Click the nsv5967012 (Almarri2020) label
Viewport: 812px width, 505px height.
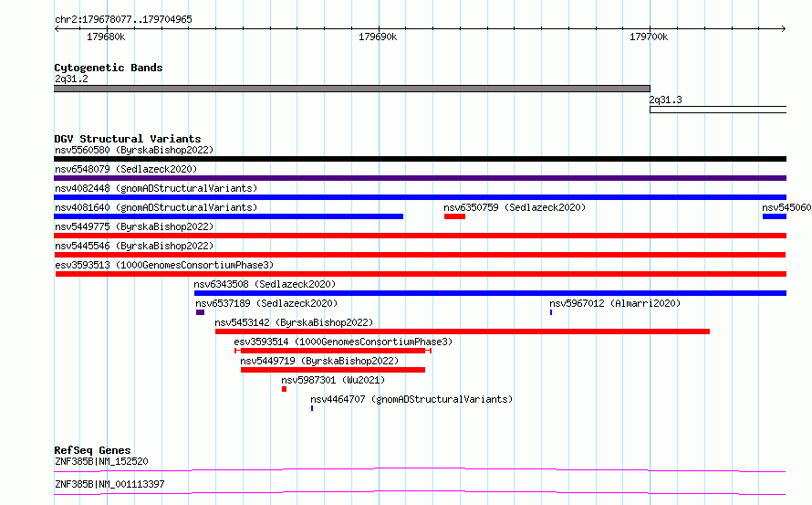coord(615,304)
